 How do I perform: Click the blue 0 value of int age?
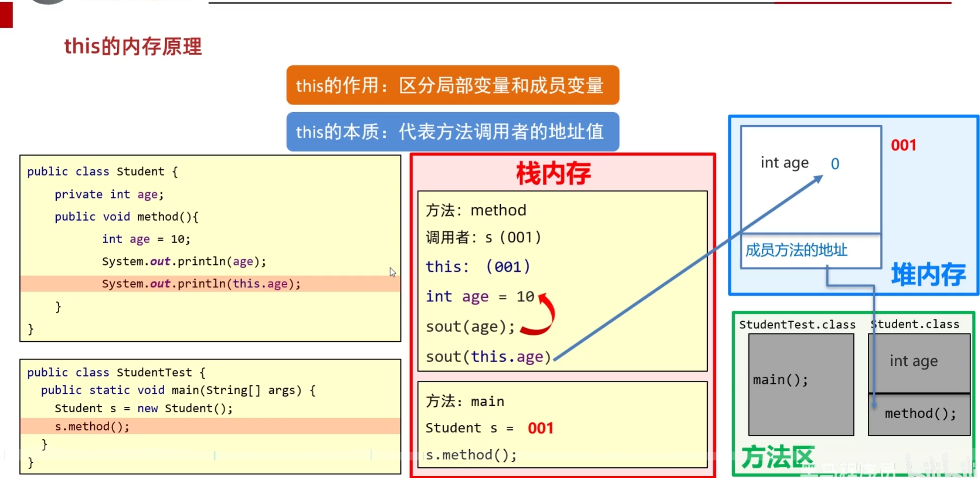[835, 164]
